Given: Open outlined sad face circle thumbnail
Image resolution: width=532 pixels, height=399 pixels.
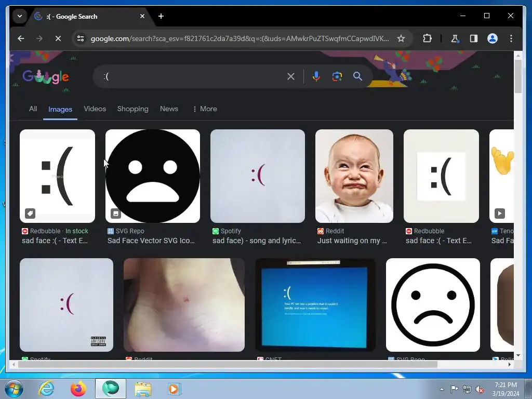Looking at the screenshot, I should click(433, 304).
